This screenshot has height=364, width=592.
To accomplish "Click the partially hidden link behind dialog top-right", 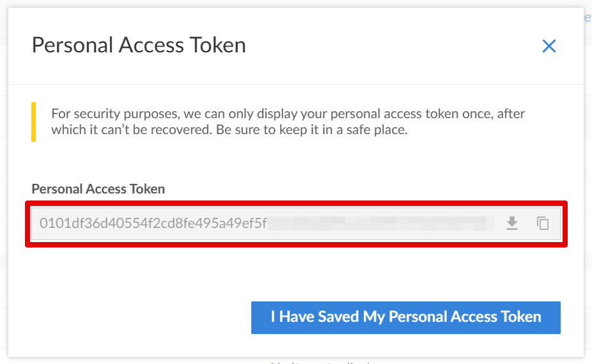I will [588, 18].
